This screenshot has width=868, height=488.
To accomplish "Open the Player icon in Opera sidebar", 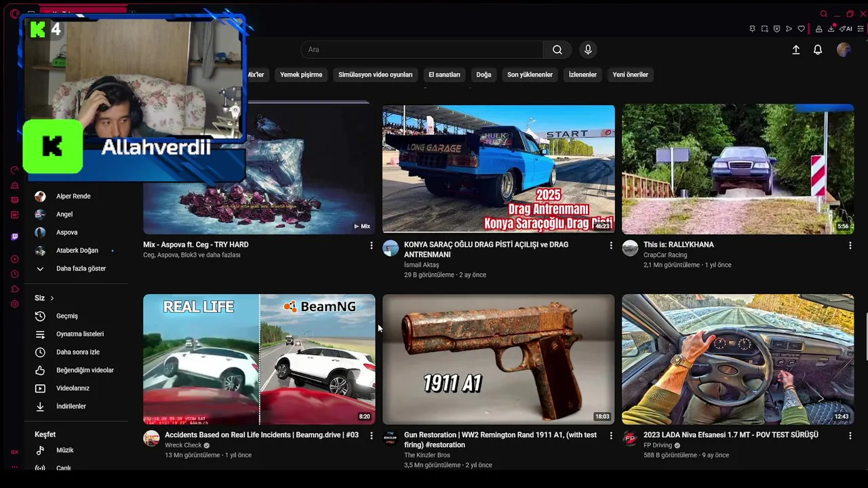I will [x=14, y=259].
